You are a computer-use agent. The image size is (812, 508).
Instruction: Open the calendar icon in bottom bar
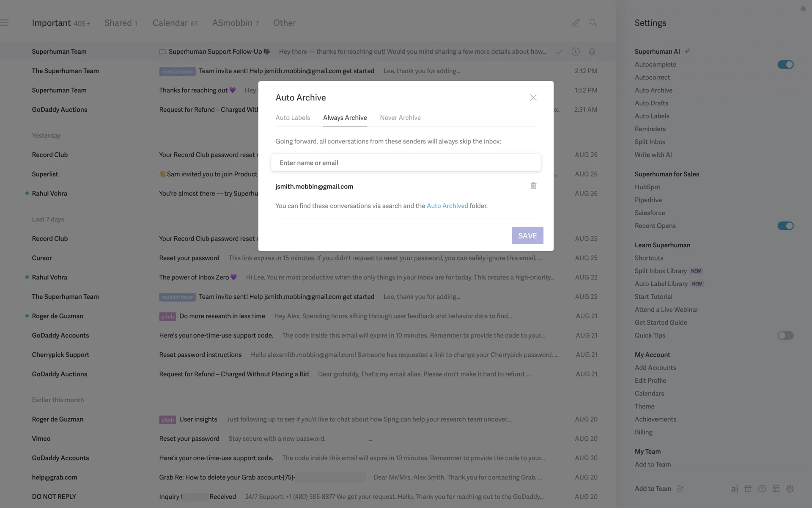[776, 489]
